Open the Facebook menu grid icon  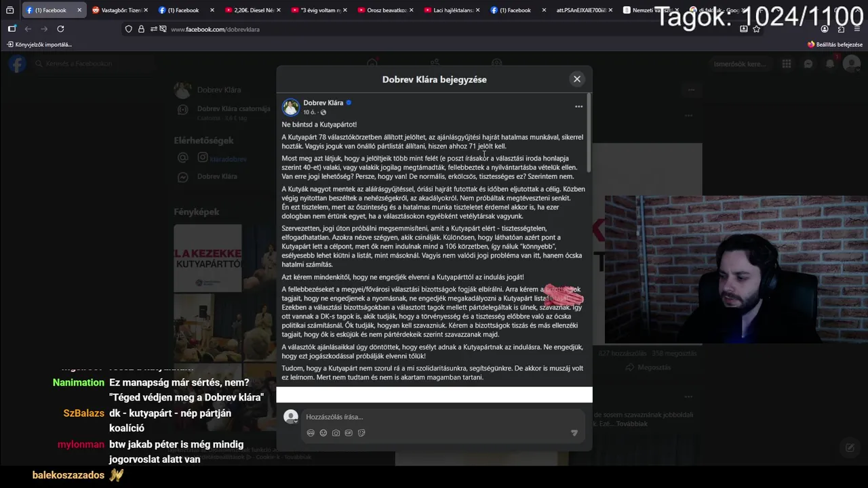[787, 64]
